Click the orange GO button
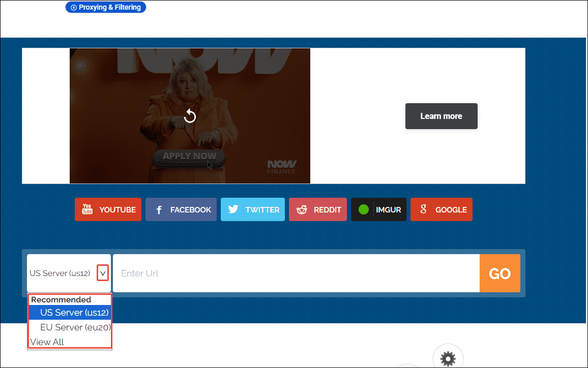 [500, 273]
